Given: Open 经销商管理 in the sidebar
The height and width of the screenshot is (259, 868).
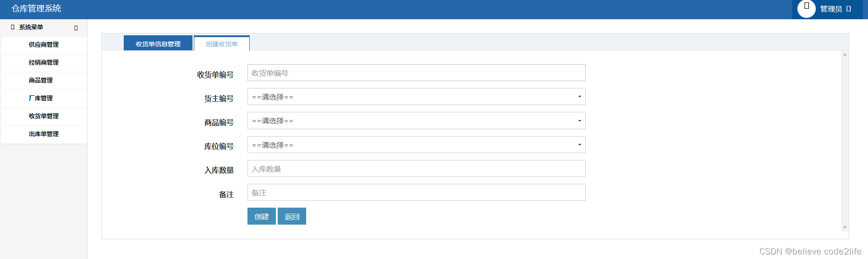Looking at the screenshot, I should point(44,63).
